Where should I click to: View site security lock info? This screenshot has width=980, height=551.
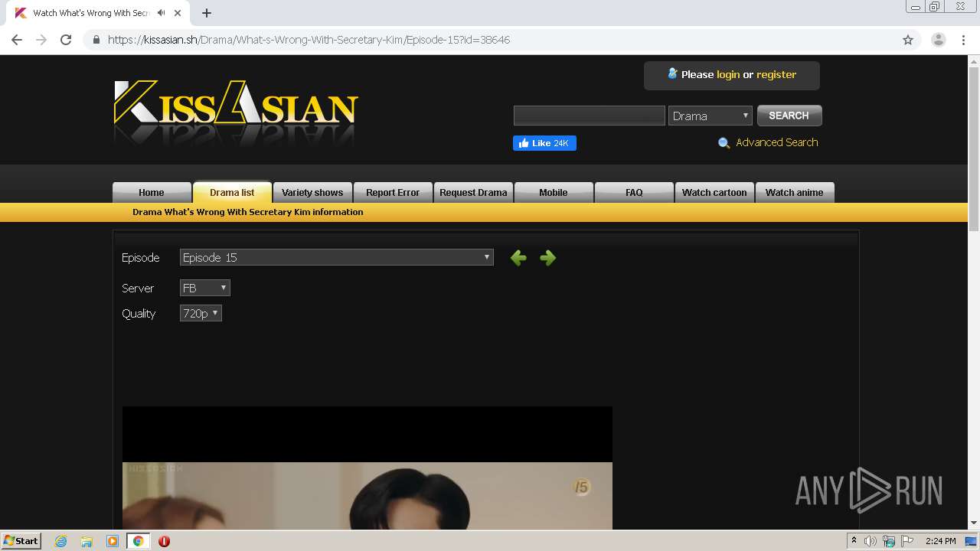[x=96, y=40]
